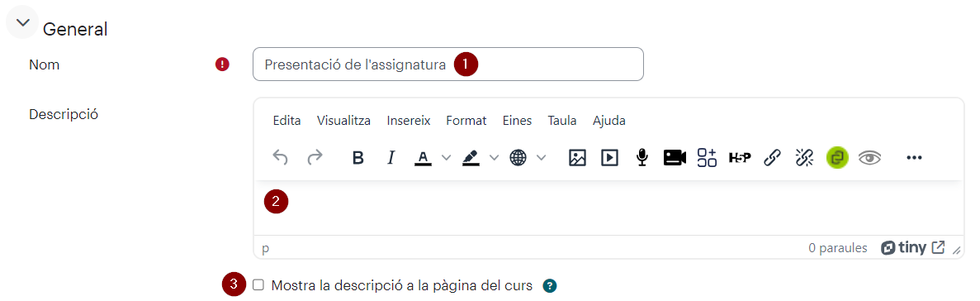The image size is (980, 301).
Task: Open the multimedia insert icon
Action: 609,158
